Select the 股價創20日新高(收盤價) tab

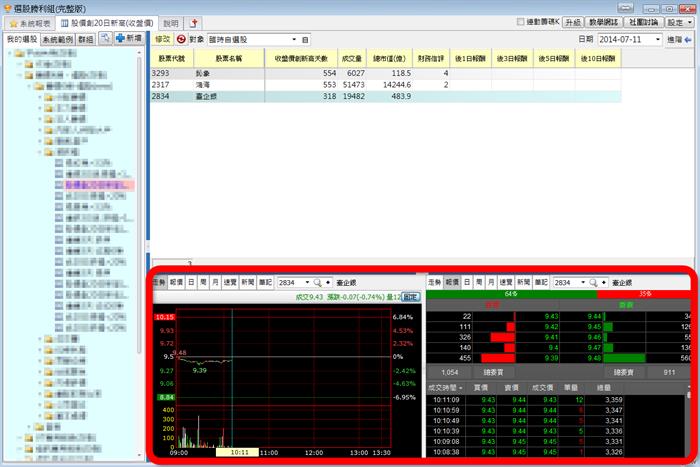107,23
